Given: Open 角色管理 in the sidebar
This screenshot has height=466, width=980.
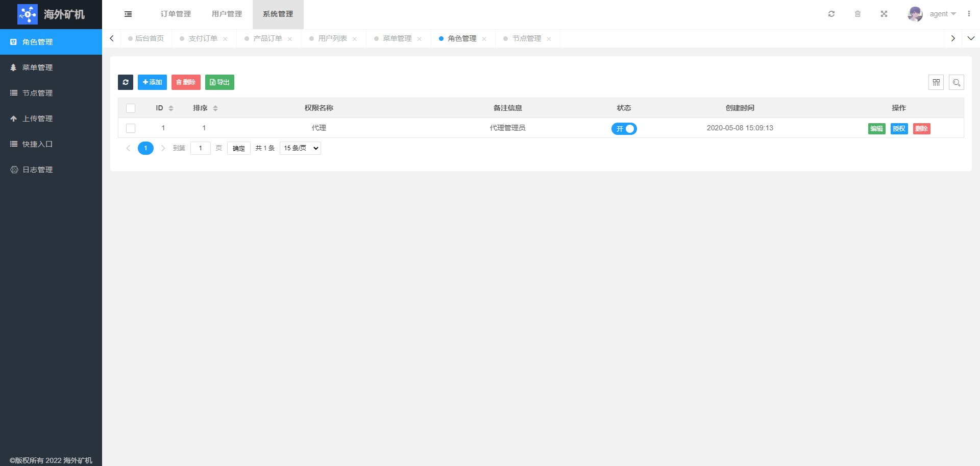Looking at the screenshot, I should (51, 42).
